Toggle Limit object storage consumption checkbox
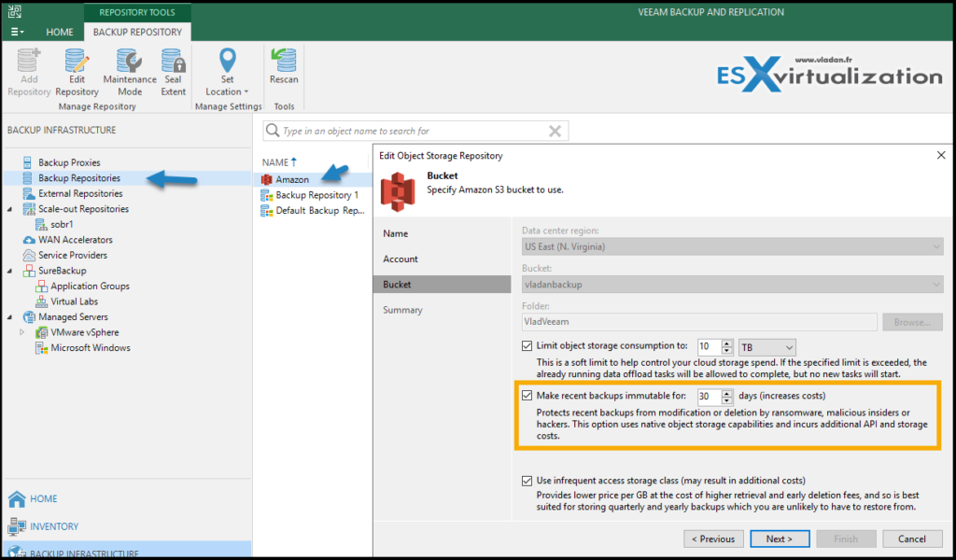The width and height of the screenshot is (956, 560). point(527,346)
